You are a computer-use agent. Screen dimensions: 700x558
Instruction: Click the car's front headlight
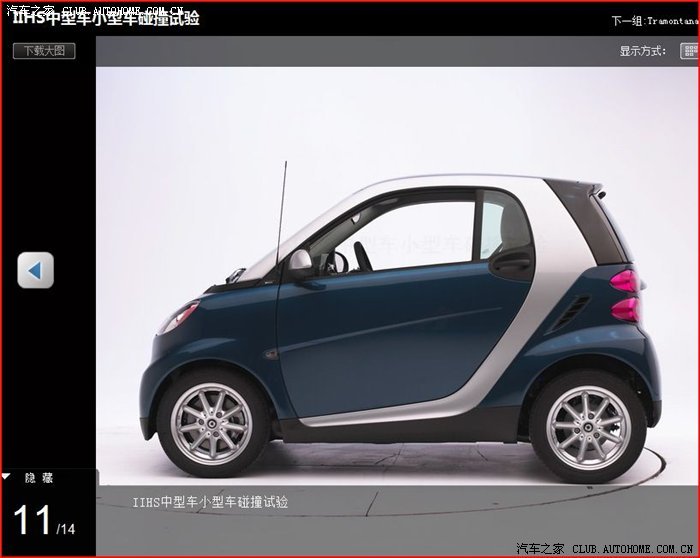[x=177, y=318]
